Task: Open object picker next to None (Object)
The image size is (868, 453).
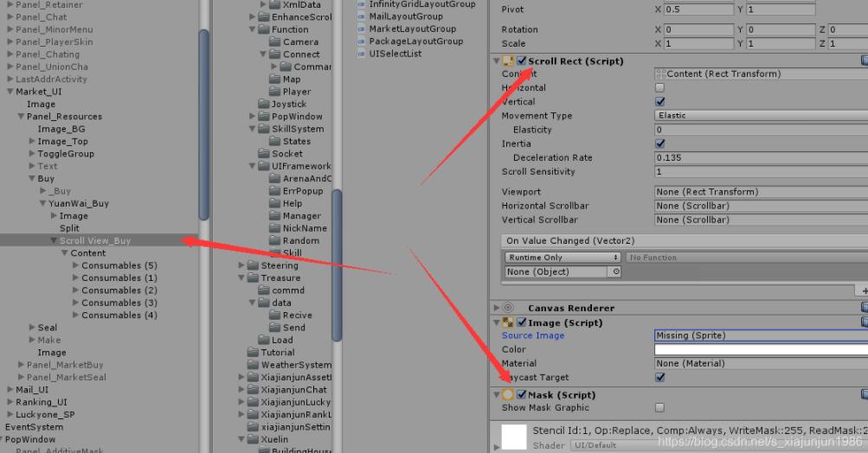Action: click(x=615, y=271)
